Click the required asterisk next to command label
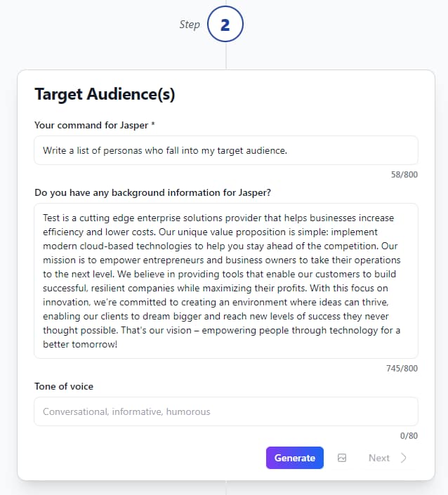448x495 pixels. (x=153, y=125)
